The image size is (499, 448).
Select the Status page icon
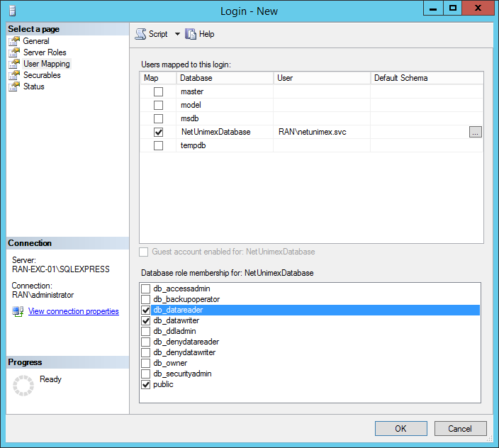[x=14, y=86]
